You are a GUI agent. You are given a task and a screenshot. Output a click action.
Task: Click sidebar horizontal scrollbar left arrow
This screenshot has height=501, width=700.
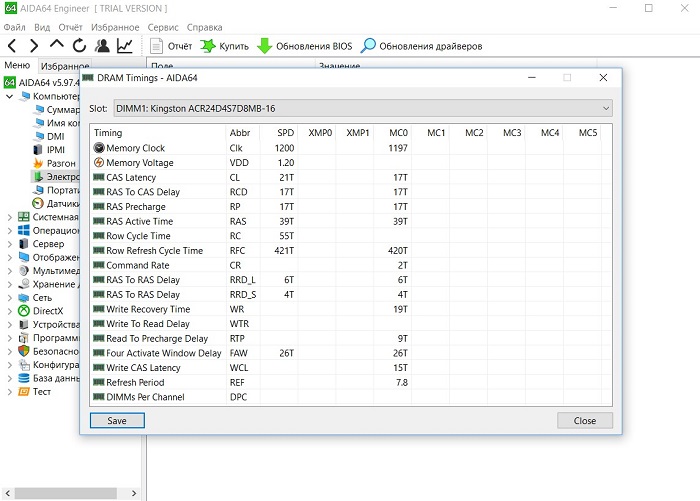8,493
